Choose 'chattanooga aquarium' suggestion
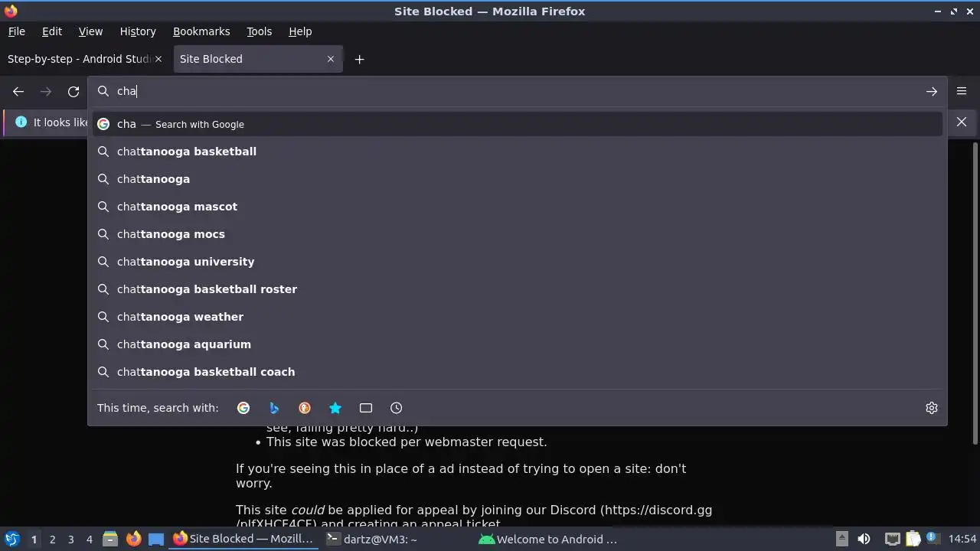The width and height of the screenshot is (980, 551). (x=517, y=344)
